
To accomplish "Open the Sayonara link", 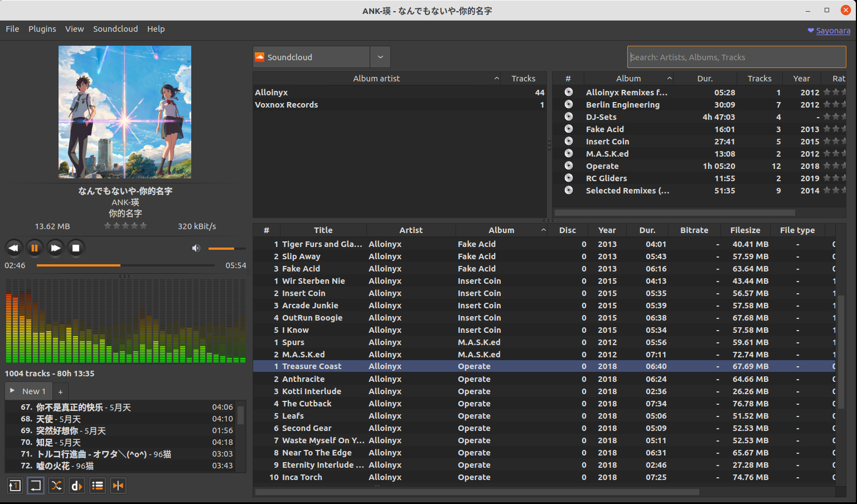I will click(x=833, y=31).
